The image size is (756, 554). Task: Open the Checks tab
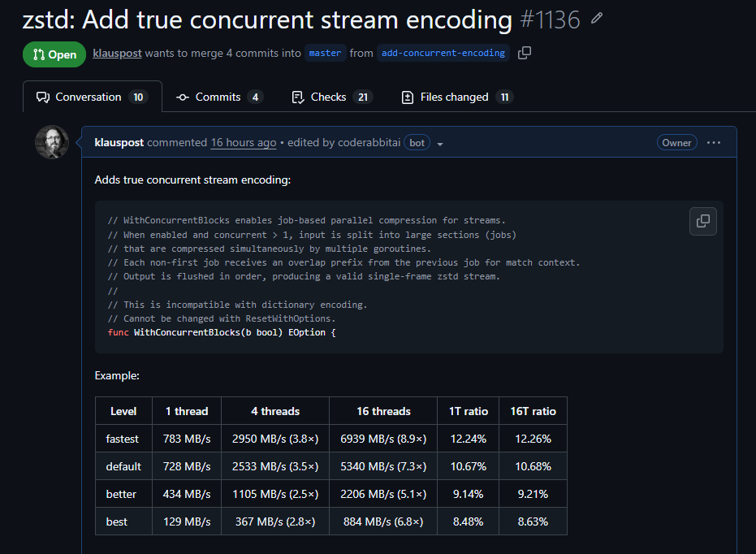[x=331, y=97]
